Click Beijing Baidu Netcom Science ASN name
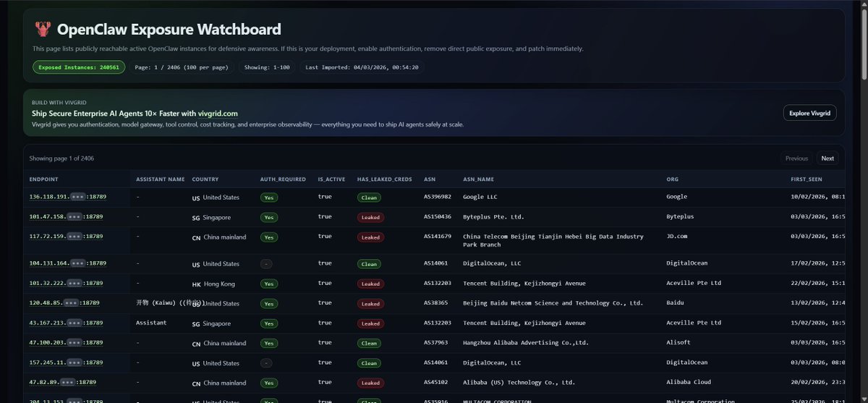Image resolution: width=868 pixels, height=403 pixels. [553, 302]
